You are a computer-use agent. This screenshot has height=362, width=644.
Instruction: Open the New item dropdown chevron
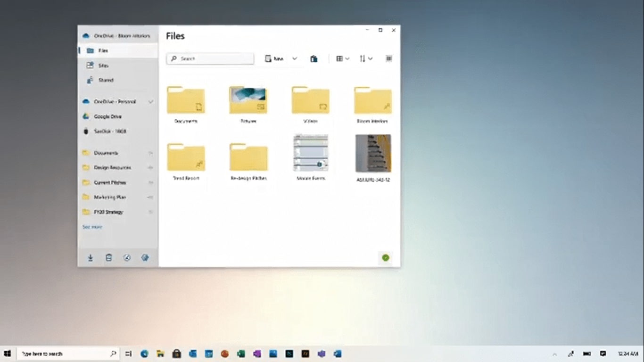point(295,58)
